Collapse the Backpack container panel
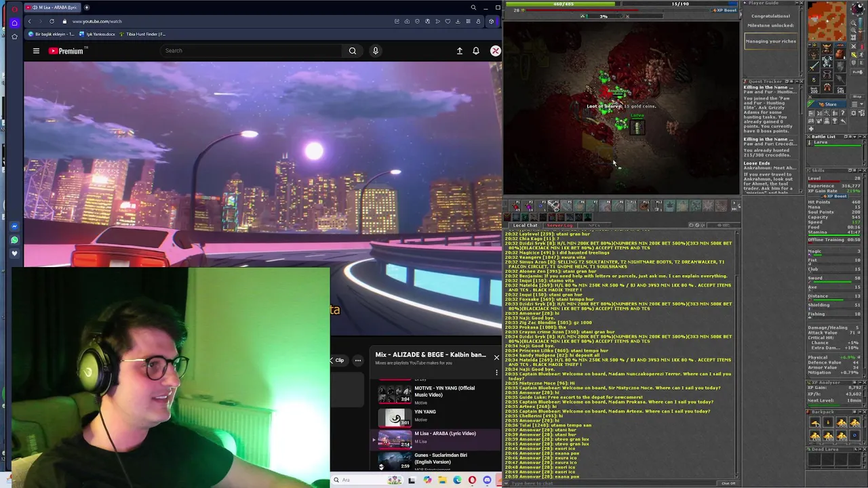This screenshot has width=868, height=488. (x=860, y=412)
